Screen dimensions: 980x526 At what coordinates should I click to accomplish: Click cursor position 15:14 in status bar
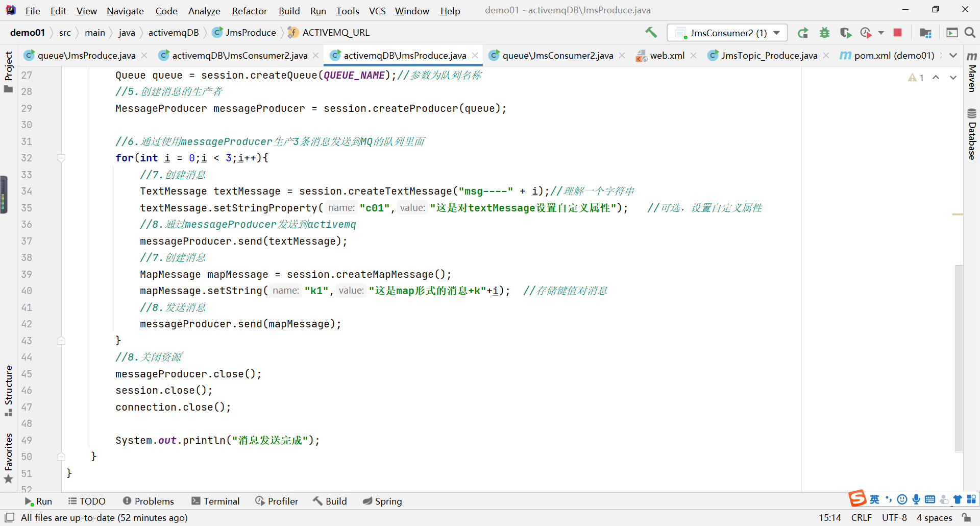[x=830, y=517]
